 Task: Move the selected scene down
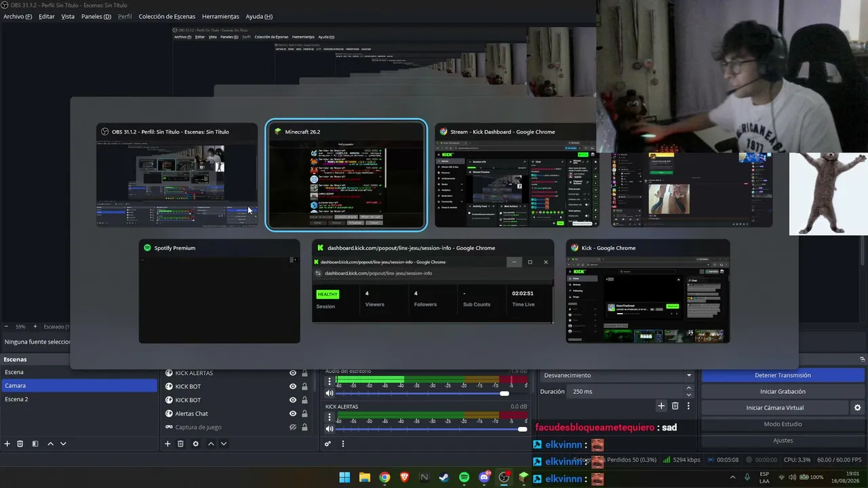click(63, 444)
